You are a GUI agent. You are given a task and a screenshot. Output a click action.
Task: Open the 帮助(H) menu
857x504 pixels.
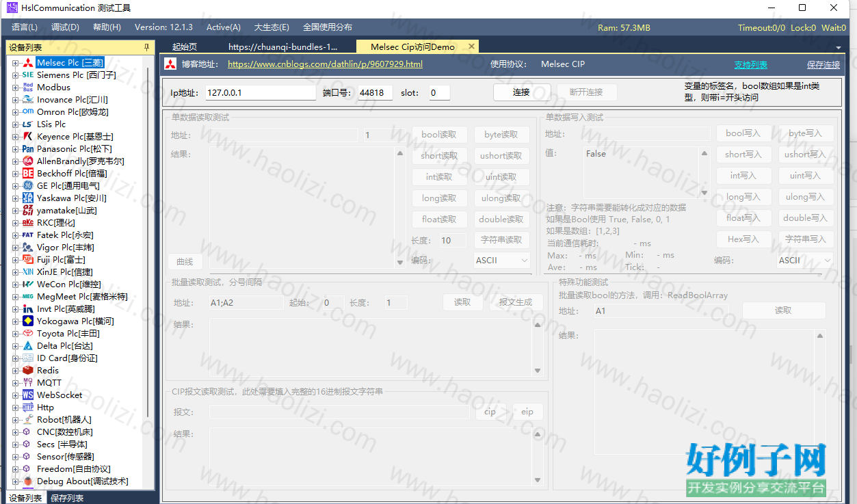(x=107, y=27)
